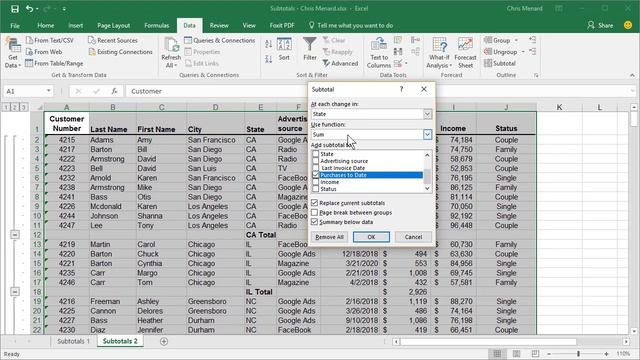
Task: Open Formulas tab
Action: click(157, 25)
